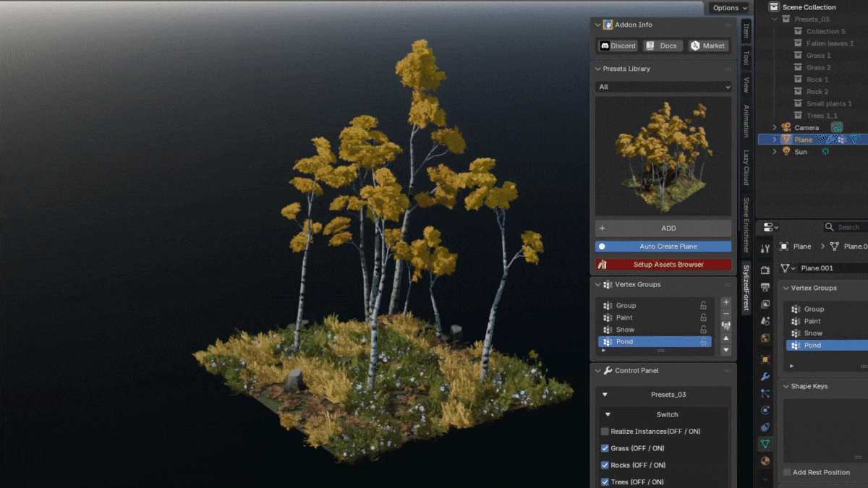This screenshot has height=488, width=868.
Task: Click the ADD preset button
Action: (663, 228)
